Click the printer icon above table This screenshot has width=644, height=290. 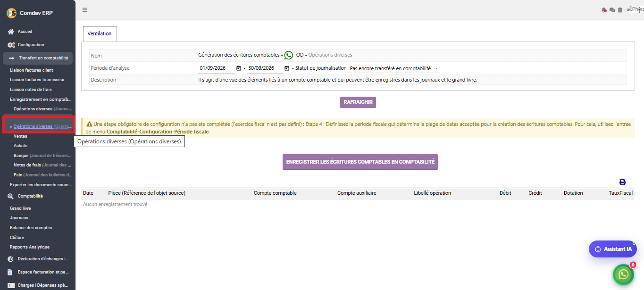tap(622, 182)
